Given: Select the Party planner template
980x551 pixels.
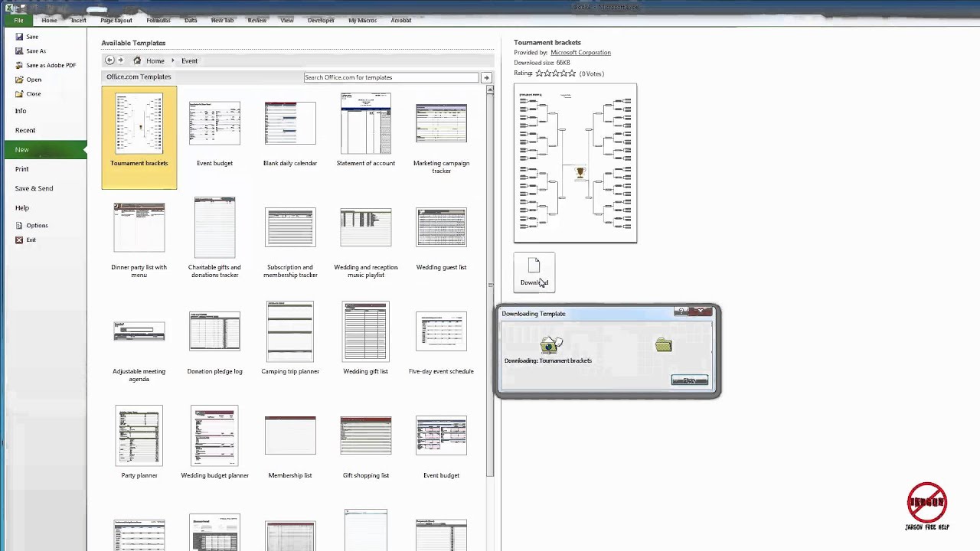Looking at the screenshot, I should point(139,442).
